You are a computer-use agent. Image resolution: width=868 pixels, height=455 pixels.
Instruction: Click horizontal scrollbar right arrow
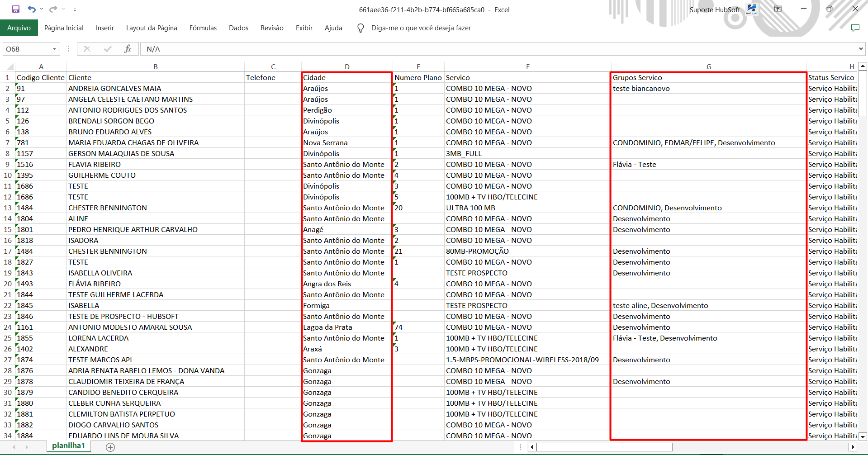[853, 447]
